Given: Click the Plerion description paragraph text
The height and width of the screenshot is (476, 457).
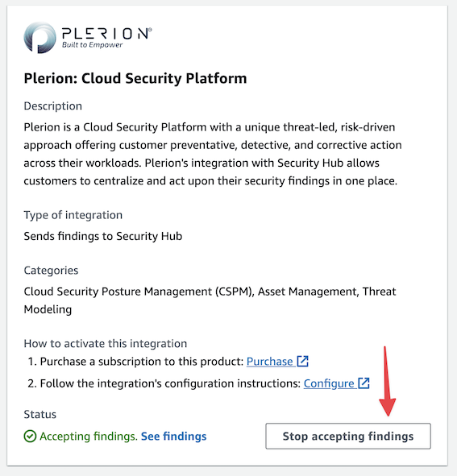Looking at the screenshot, I should pyautogui.click(x=213, y=154).
